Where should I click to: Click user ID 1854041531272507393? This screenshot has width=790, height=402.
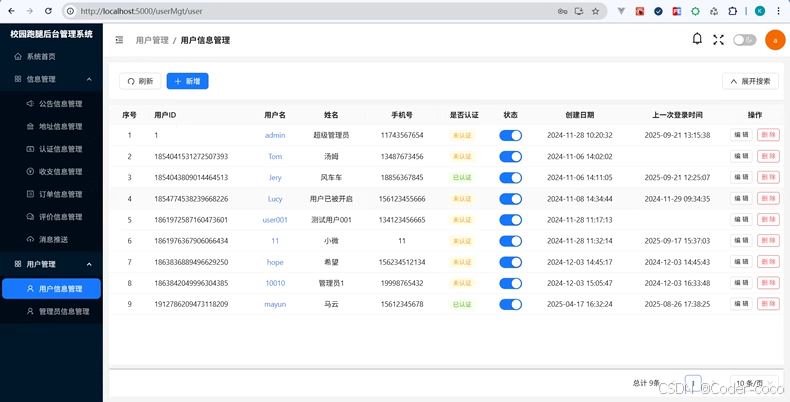tap(191, 157)
